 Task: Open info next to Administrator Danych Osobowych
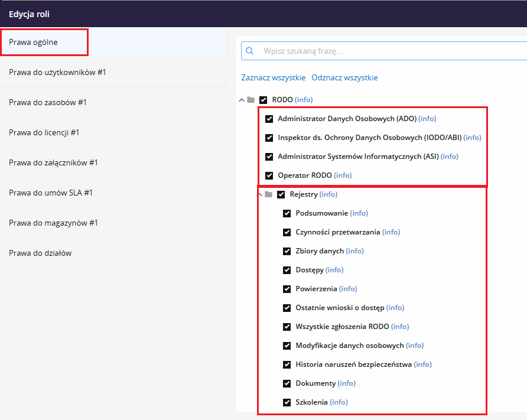pyautogui.click(x=427, y=119)
